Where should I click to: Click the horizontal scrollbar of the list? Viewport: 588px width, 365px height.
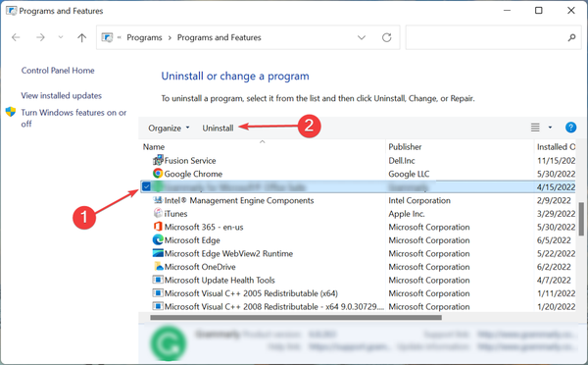coord(296,318)
